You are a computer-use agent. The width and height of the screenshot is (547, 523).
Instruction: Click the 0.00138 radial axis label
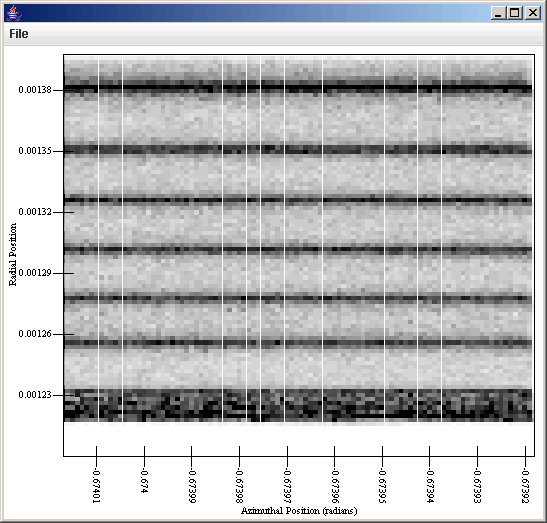[x=35, y=90]
